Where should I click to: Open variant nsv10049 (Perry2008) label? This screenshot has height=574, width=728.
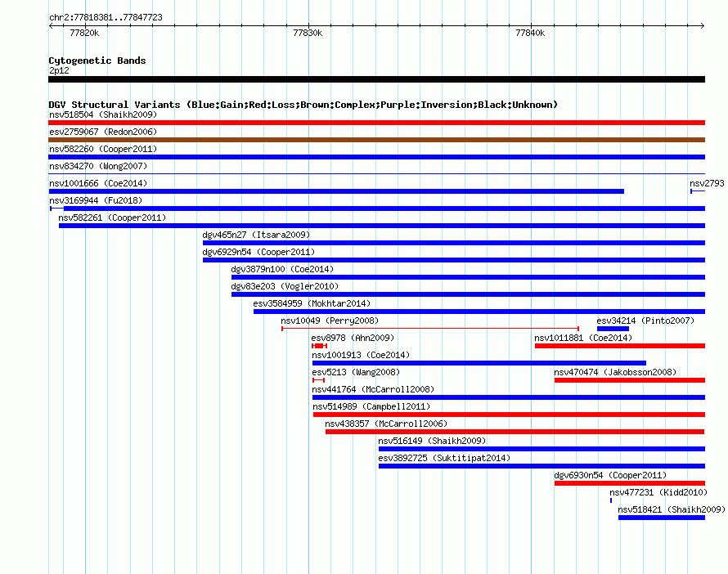(330, 321)
